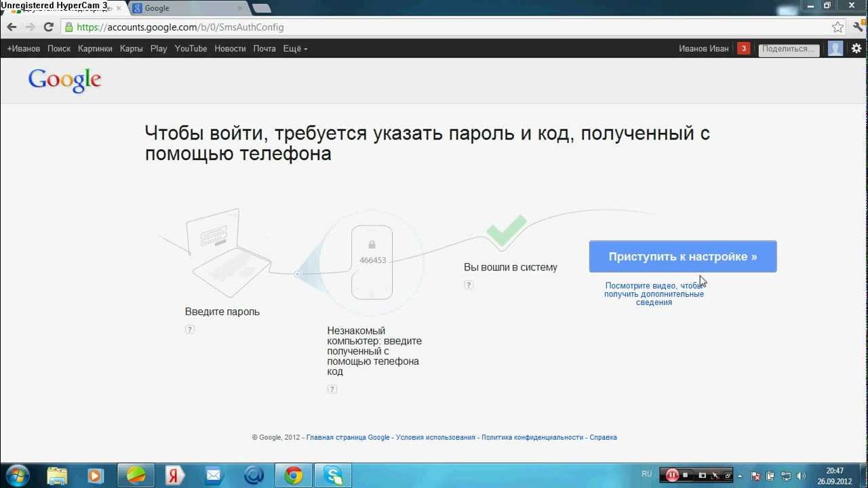Viewport: 868px width, 488px height.
Task: Open Action Center flag tray icon
Action: click(x=755, y=475)
